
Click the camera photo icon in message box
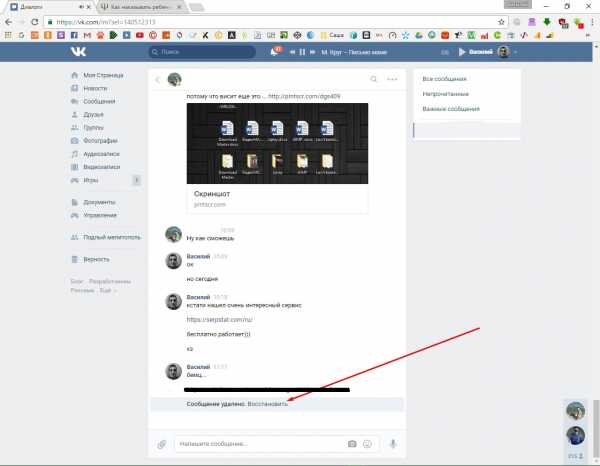pos(352,443)
